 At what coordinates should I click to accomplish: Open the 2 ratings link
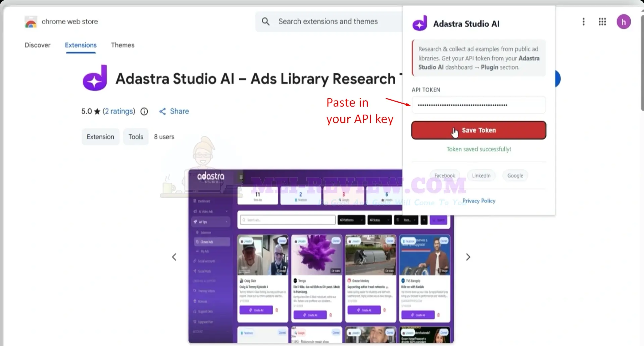click(119, 111)
